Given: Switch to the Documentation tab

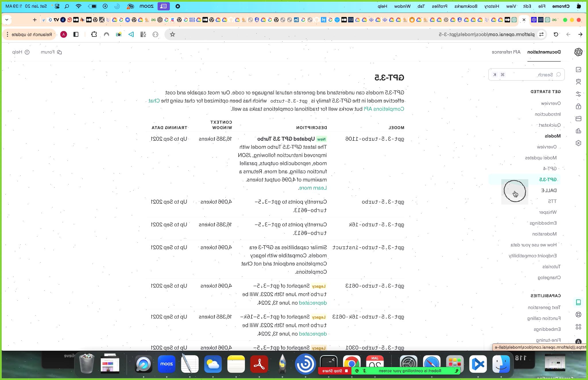Looking at the screenshot, I should pos(544,52).
